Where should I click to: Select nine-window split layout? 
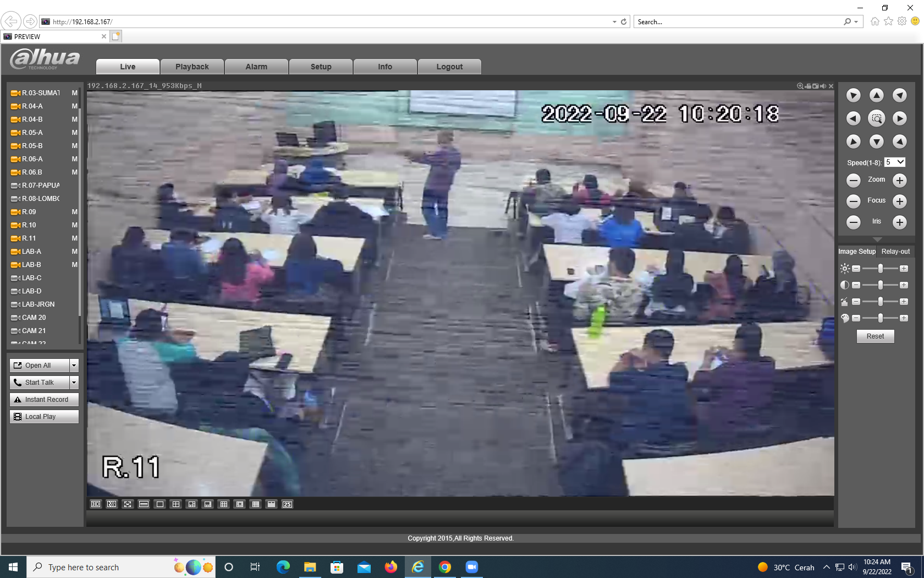click(x=223, y=504)
